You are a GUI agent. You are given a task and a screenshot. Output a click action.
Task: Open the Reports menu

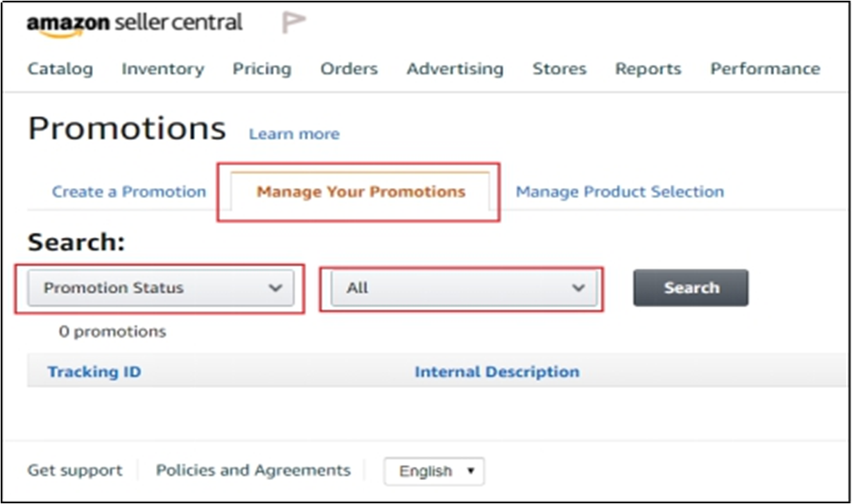(x=648, y=69)
